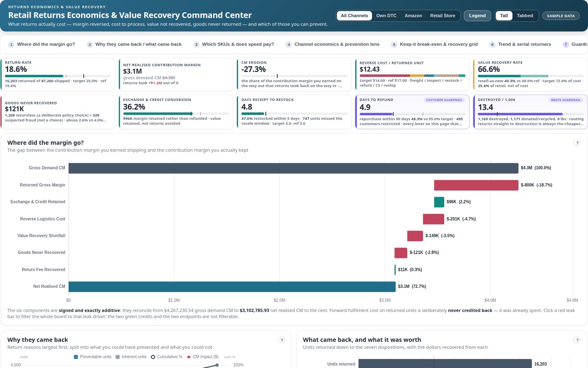Click the SAMPLE DATA badge

click(561, 16)
